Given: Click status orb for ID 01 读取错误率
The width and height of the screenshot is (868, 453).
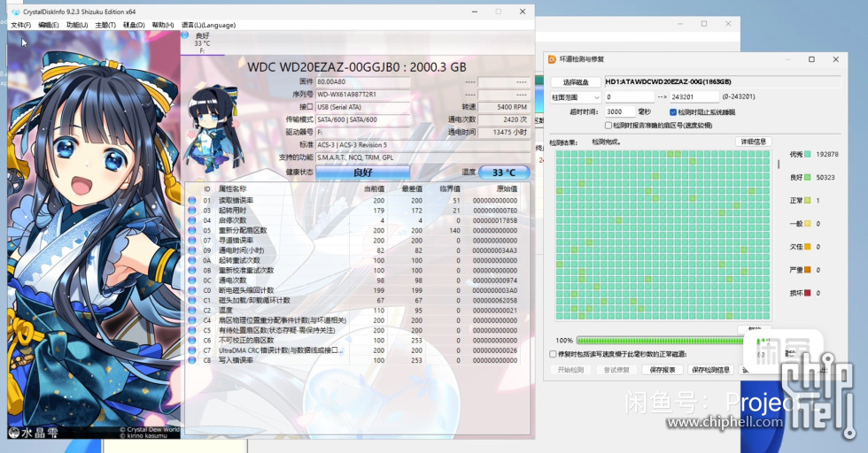Looking at the screenshot, I should pyautogui.click(x=192, y=201).
